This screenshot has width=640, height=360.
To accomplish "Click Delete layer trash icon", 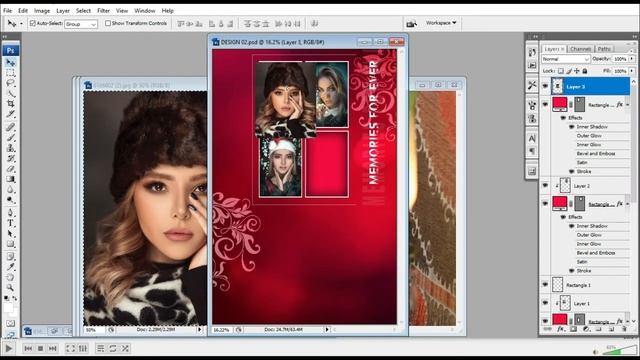I will pos(624,329).
